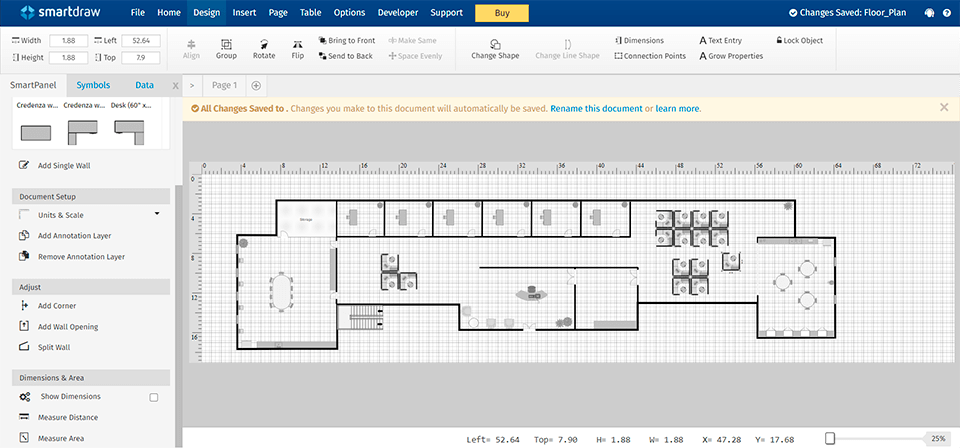
Task: Select the Page 1 tab
Action: [x=224, y=86]
